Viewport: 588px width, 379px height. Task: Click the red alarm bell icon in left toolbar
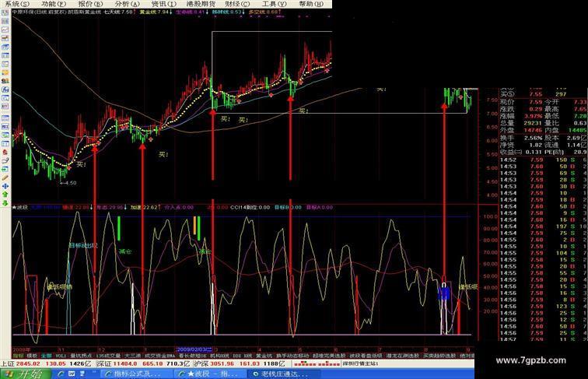click(5, 152)
